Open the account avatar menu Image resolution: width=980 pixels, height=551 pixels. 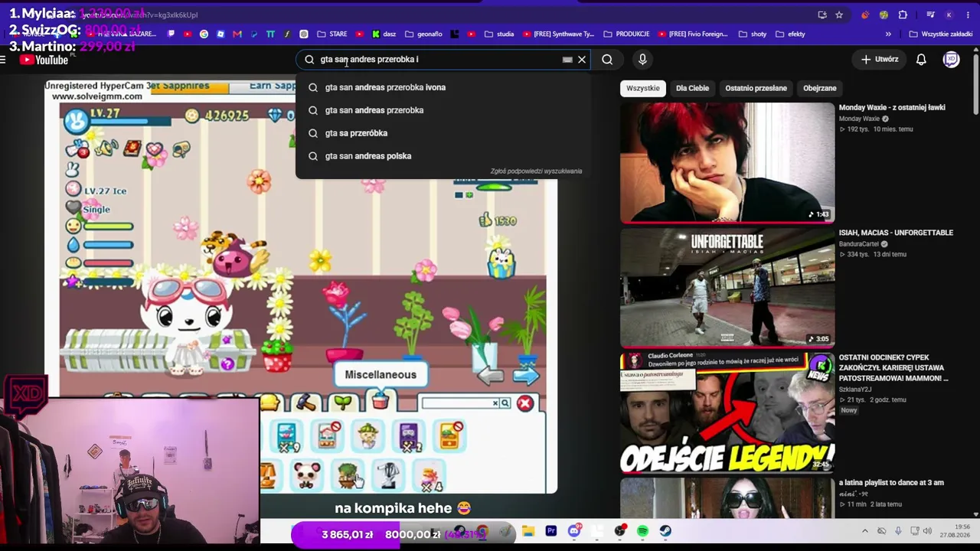951,59
